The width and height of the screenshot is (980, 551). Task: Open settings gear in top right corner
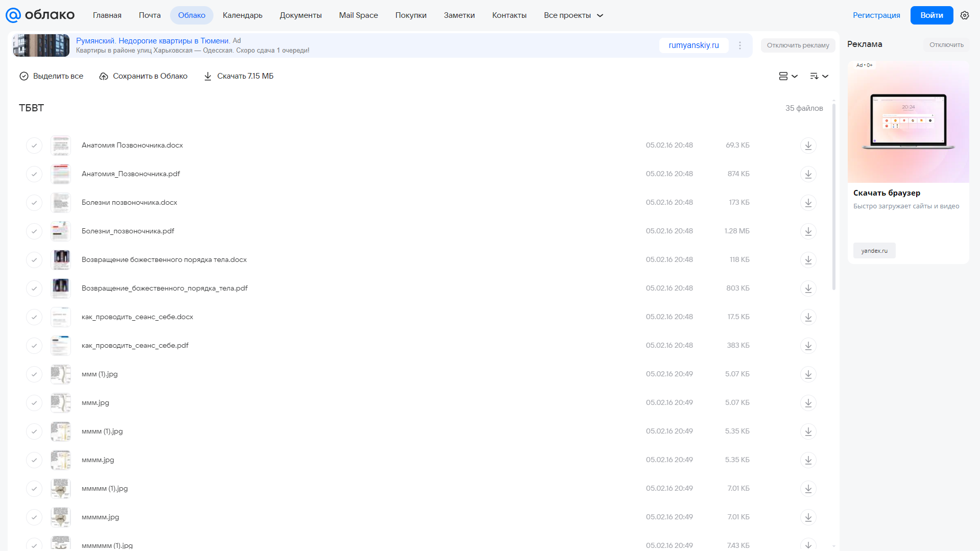[964, 15]
